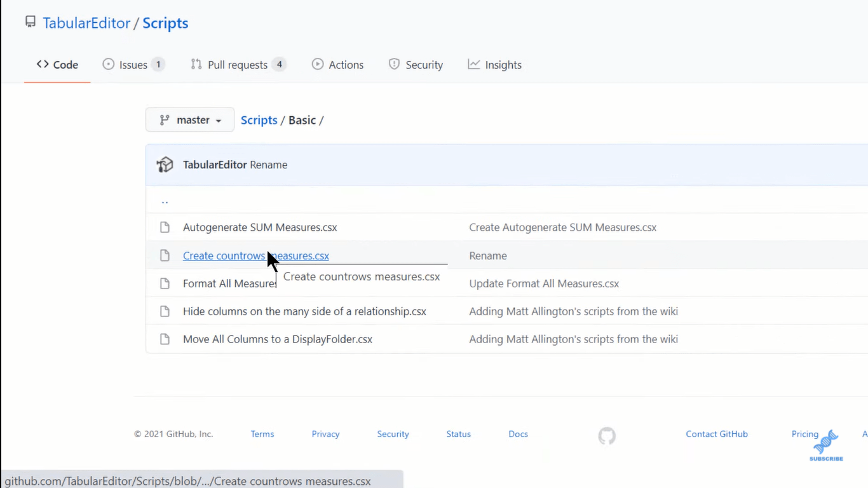Open Rename commit for countrows measures row
The height and width of the screenshot is (488, 868).
point(488,255)
